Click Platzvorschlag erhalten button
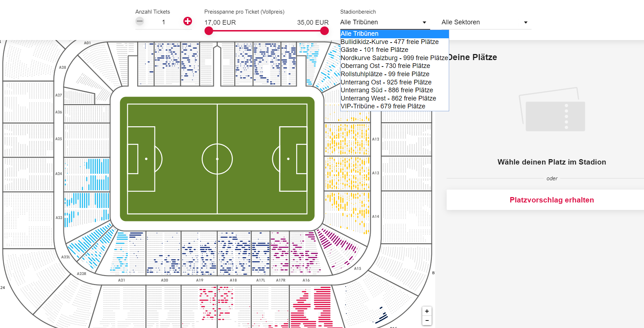 pos(552,200)
